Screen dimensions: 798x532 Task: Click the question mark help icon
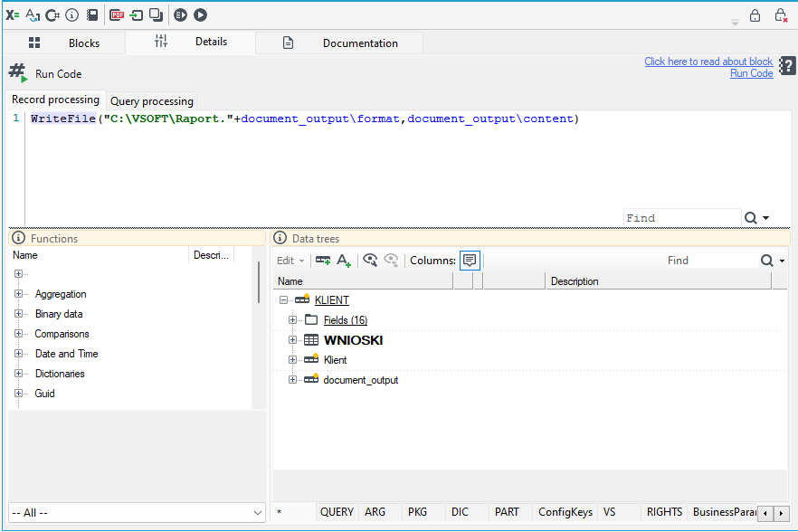(x=787, y=66)
